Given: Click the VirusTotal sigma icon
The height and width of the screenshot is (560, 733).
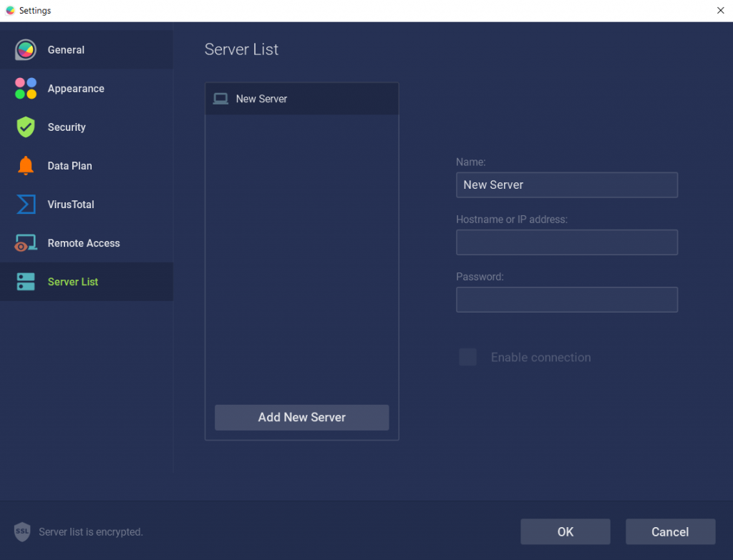Looking at the screenshot, I should (26, 205).
